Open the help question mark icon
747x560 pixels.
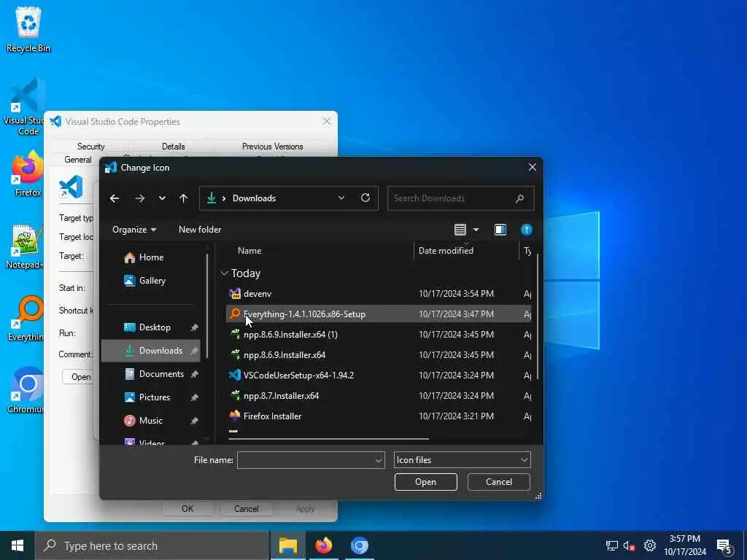coord(527,230)
